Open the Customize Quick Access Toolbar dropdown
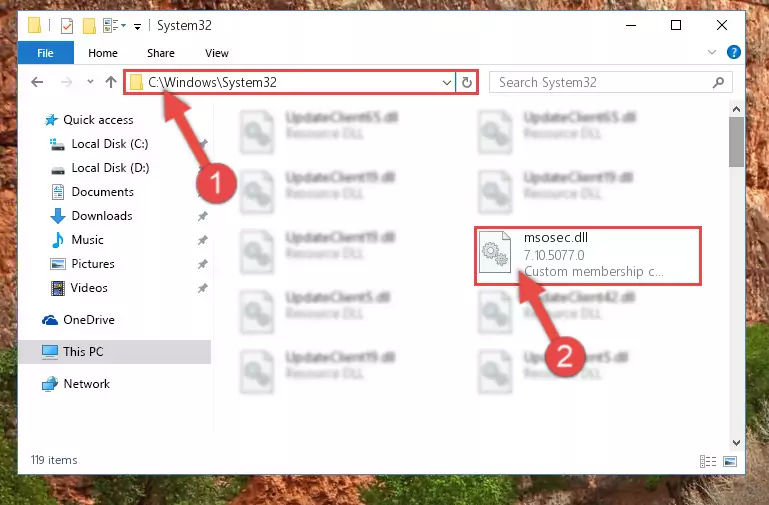Screen dimensions: 769x505 [x=138, y=26]
